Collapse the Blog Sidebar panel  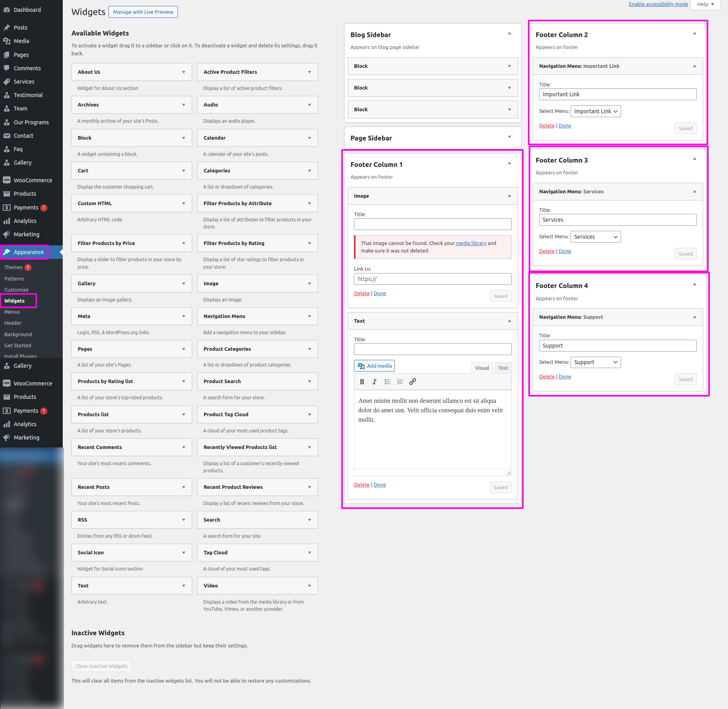[x=509, y=34]
